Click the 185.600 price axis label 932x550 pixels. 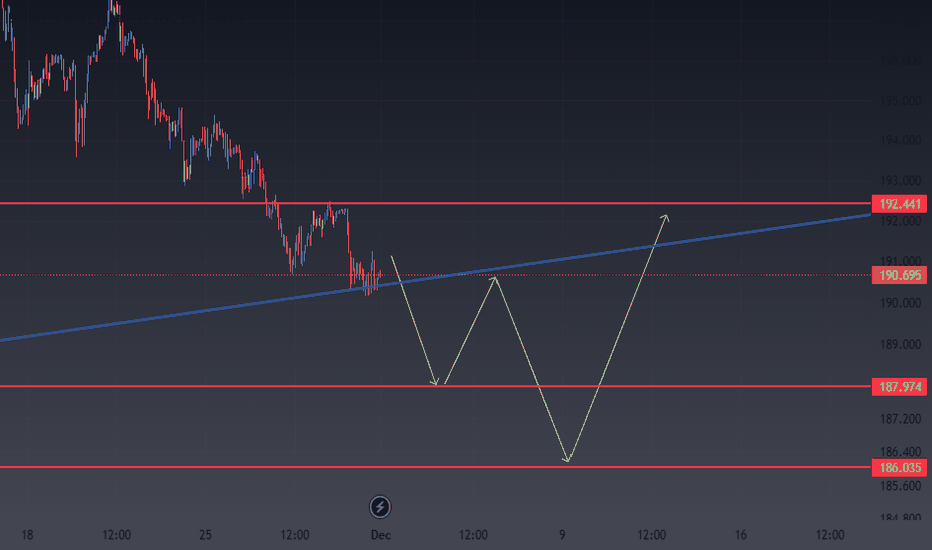click(x=900, y=486)
